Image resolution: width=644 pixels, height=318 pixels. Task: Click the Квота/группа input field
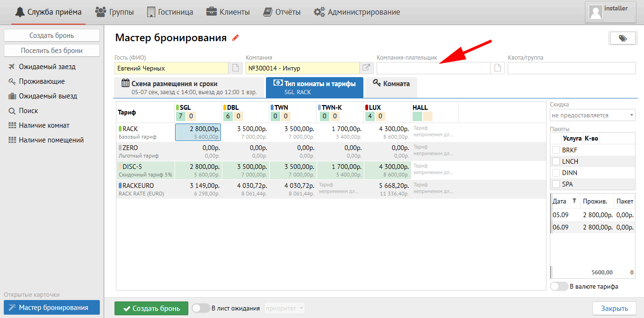[571, 68]
